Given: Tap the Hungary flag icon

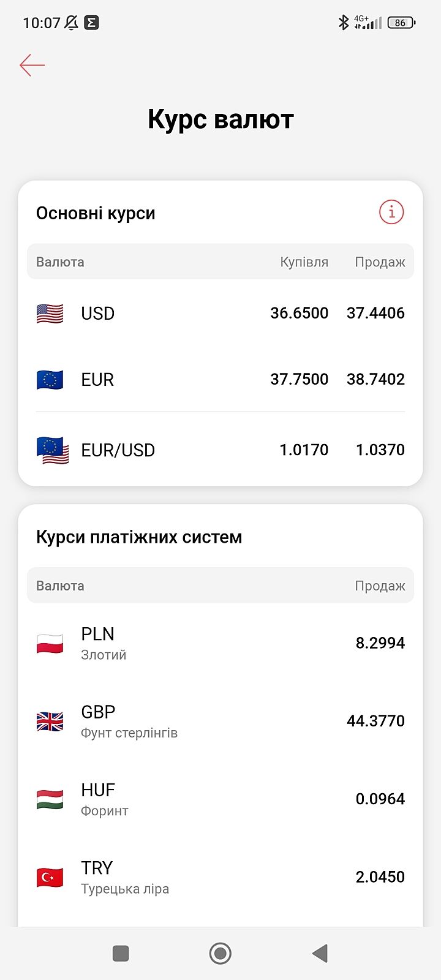Looking at the screenshot, I should (50, 799).
